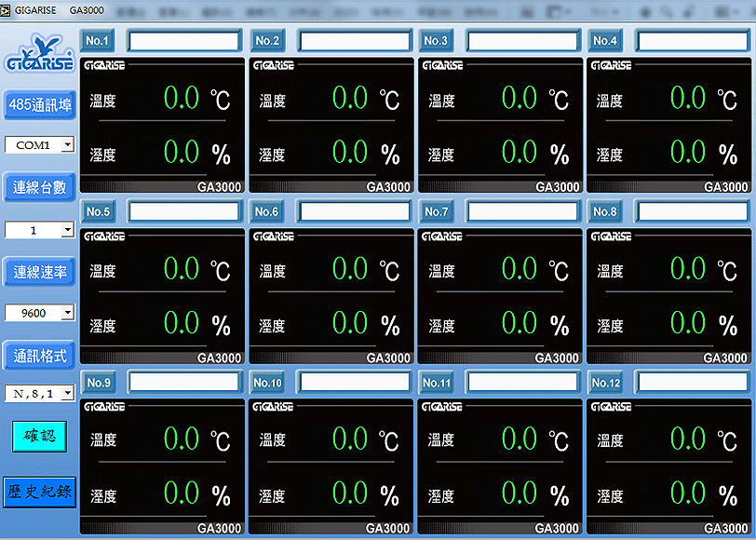The width and height of the screenshot is (756, 540).
Task: Open the 歷史紀錄 history log
Action: pyautogui.click(x=39, y=492)
